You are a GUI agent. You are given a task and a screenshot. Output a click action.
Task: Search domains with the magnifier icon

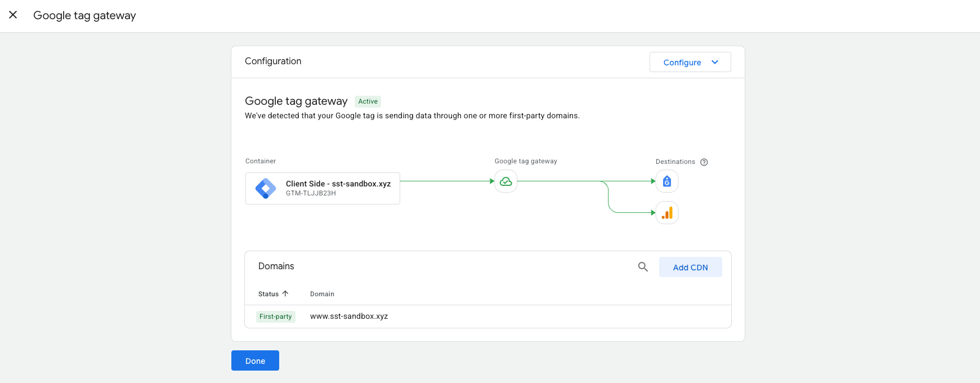pos(643,267)
